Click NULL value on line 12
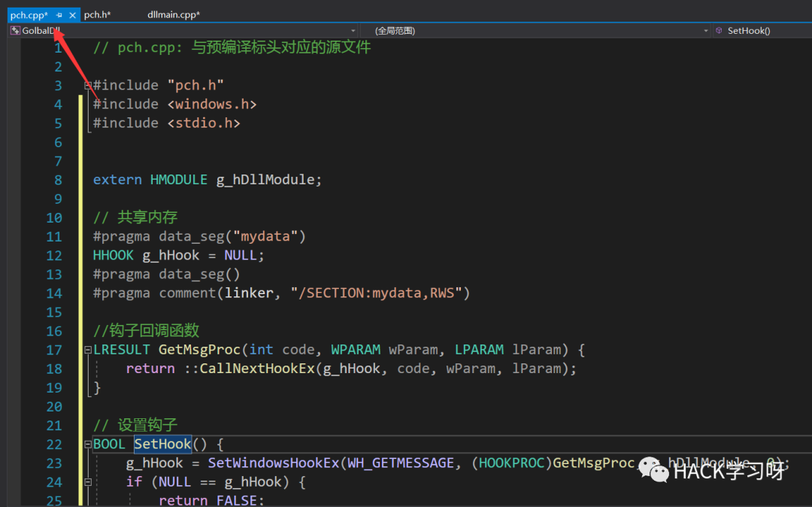Viewport: 812px width, 507px height. (x=241, y=255)
